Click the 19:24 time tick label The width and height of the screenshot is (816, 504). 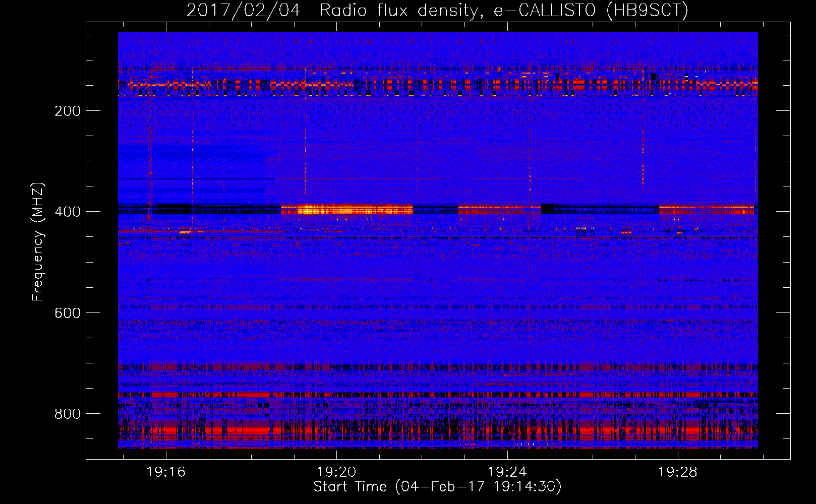pyautogui.click(x=507, y=472)
